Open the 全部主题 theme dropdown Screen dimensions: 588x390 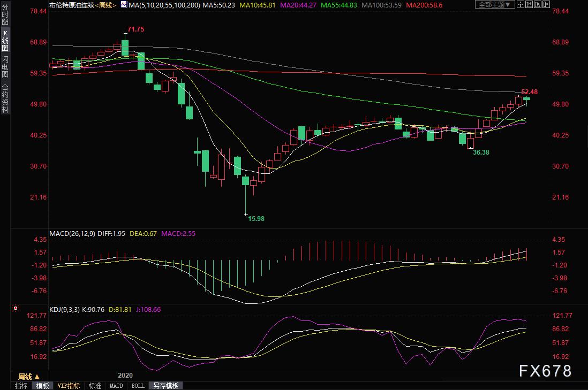pyautogui.click(x=495, y=5)
